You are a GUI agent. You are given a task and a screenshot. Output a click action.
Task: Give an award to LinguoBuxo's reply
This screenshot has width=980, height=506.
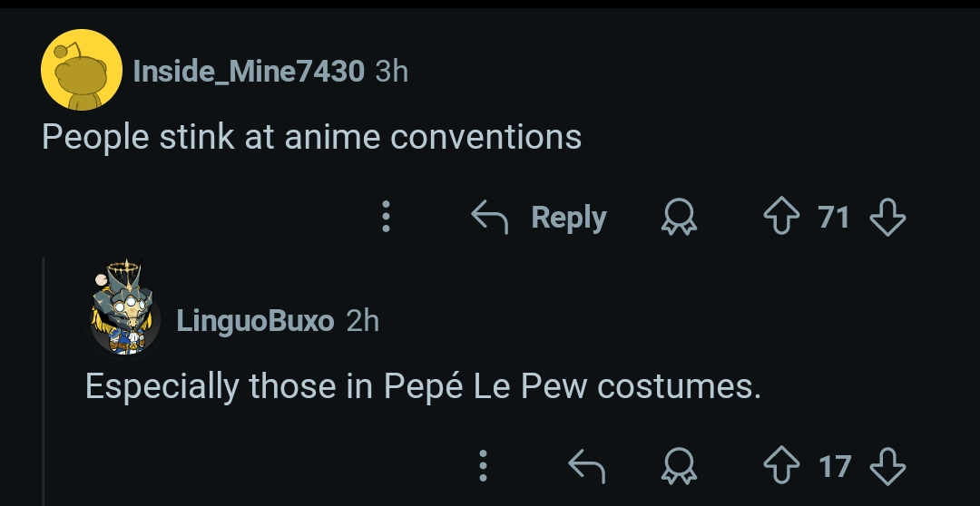point(679,466)
